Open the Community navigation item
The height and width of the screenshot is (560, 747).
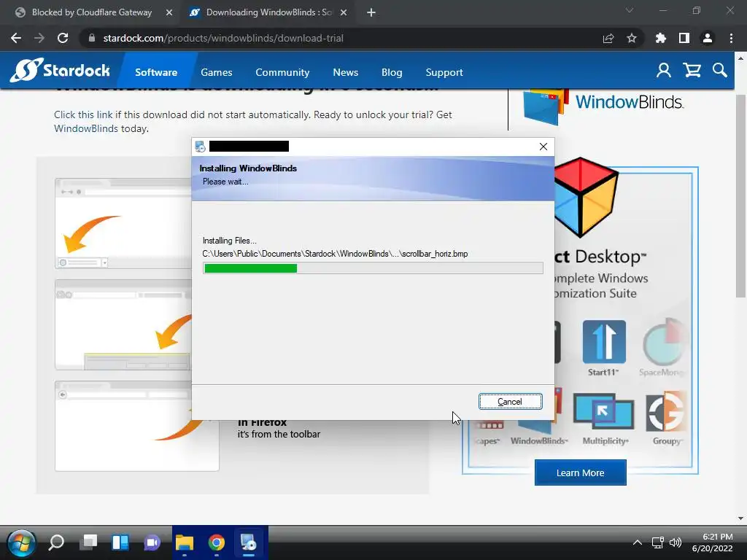pos(282,72)
